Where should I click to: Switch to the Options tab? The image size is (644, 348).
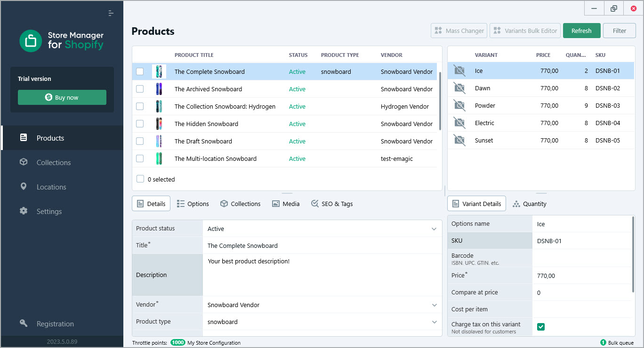193,204
